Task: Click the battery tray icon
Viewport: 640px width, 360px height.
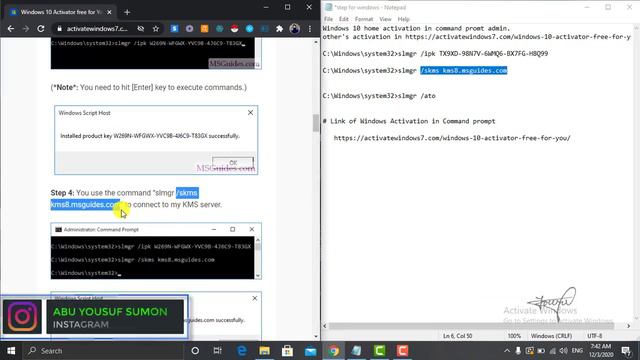Action: tap(541, 351)
